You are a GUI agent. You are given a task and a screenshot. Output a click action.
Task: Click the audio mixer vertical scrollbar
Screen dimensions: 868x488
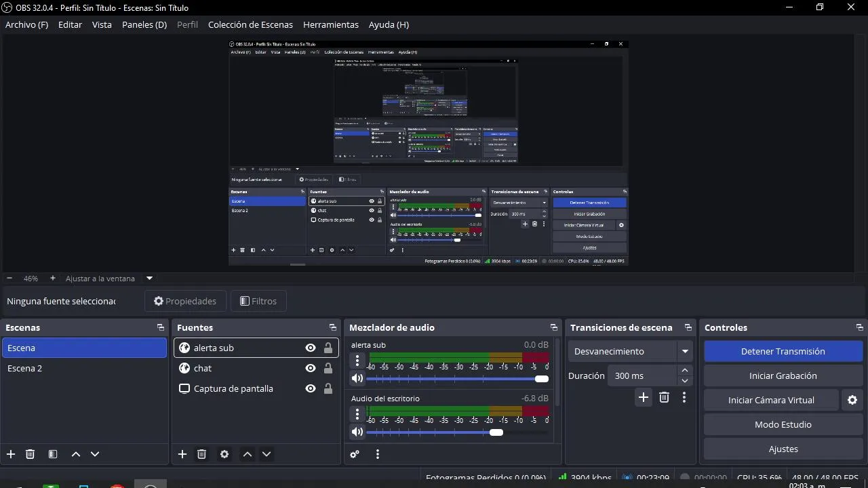pyautogui.click(x=558, y=373)
